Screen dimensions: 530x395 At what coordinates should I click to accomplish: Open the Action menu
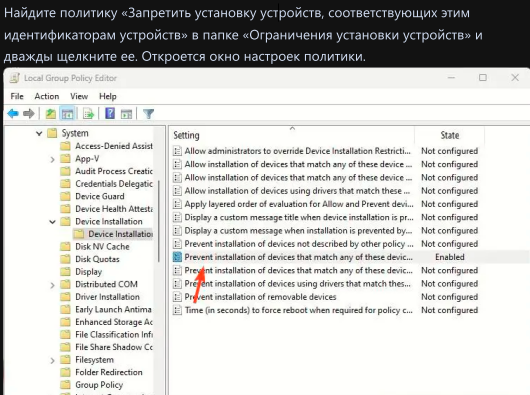coord(47,96)
